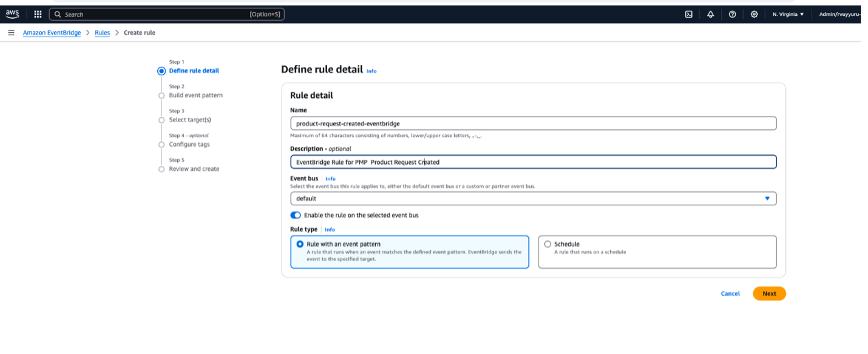Screen dimensions: 868x354
Task: Select Step 4 Configure tags
Action: (x=190, y=145)
